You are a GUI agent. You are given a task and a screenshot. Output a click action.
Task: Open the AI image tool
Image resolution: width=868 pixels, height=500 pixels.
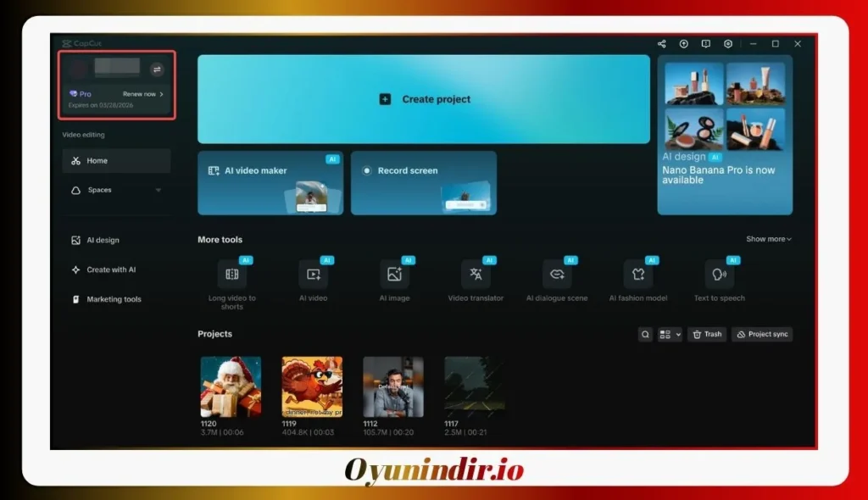pos(395,281)
